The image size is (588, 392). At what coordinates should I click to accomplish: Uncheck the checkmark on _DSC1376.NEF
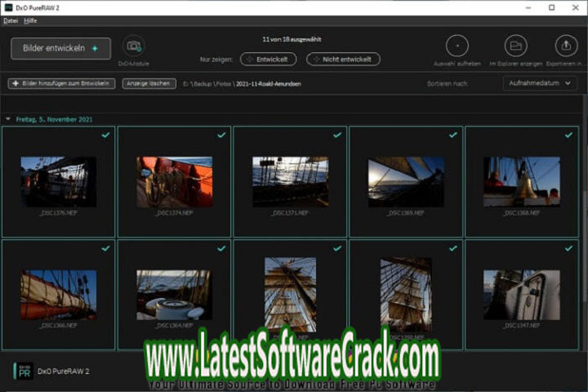pyautogui.click(x=105, y=135)
